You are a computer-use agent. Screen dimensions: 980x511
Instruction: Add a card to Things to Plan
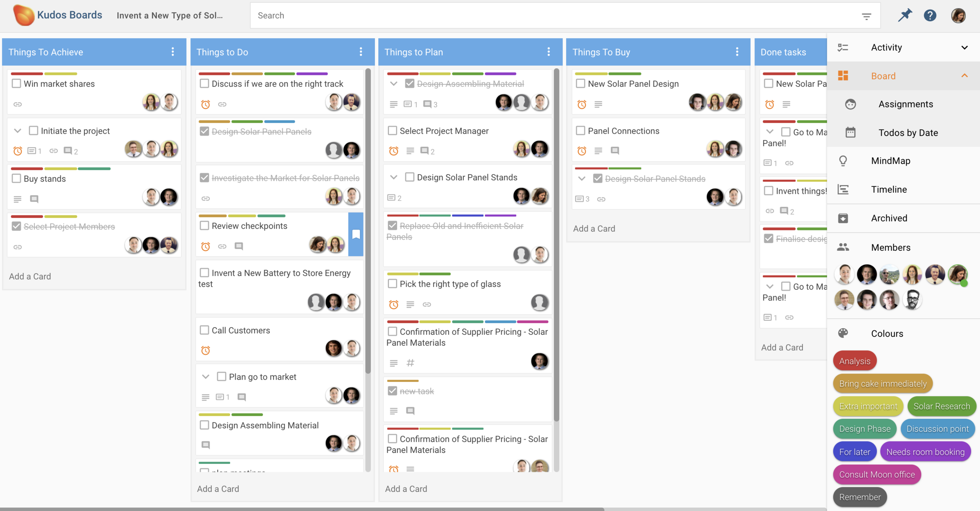coord(406,489)
